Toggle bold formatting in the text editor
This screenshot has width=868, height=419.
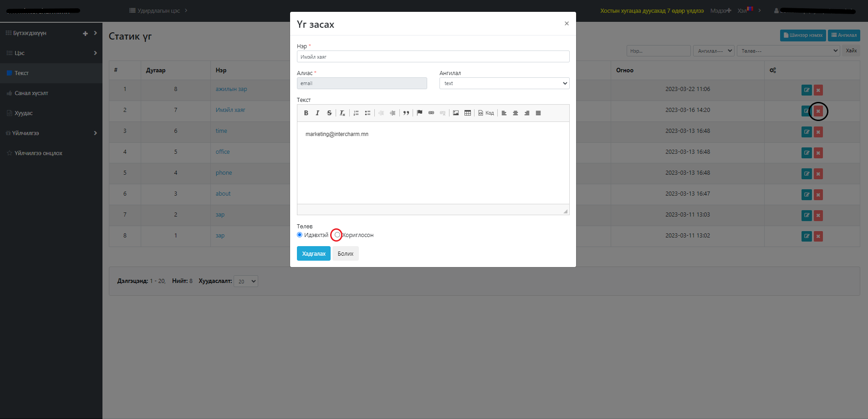click(306, 113)
